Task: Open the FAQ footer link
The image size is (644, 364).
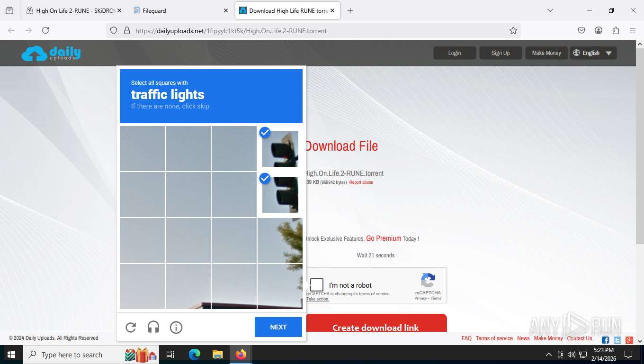Action: (466, 338)
